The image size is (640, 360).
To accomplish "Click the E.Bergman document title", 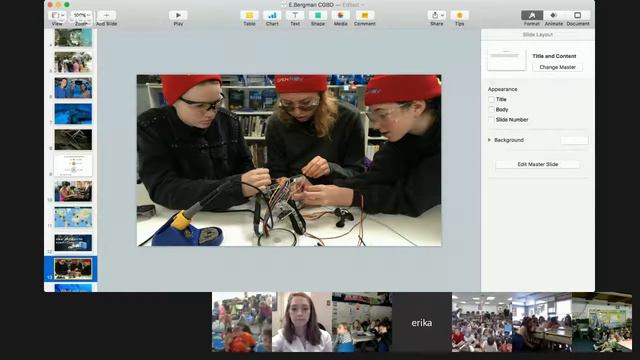I will [311, 5].
